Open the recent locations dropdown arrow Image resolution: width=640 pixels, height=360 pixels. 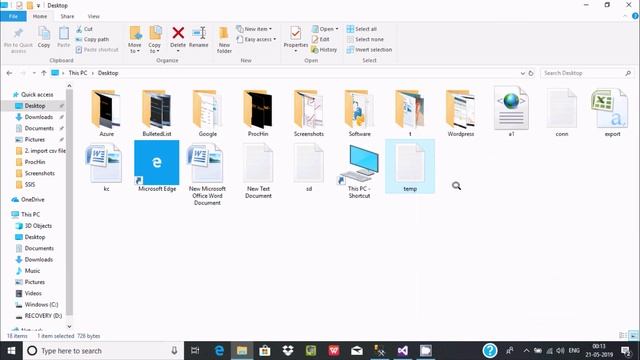pos(34,73)
